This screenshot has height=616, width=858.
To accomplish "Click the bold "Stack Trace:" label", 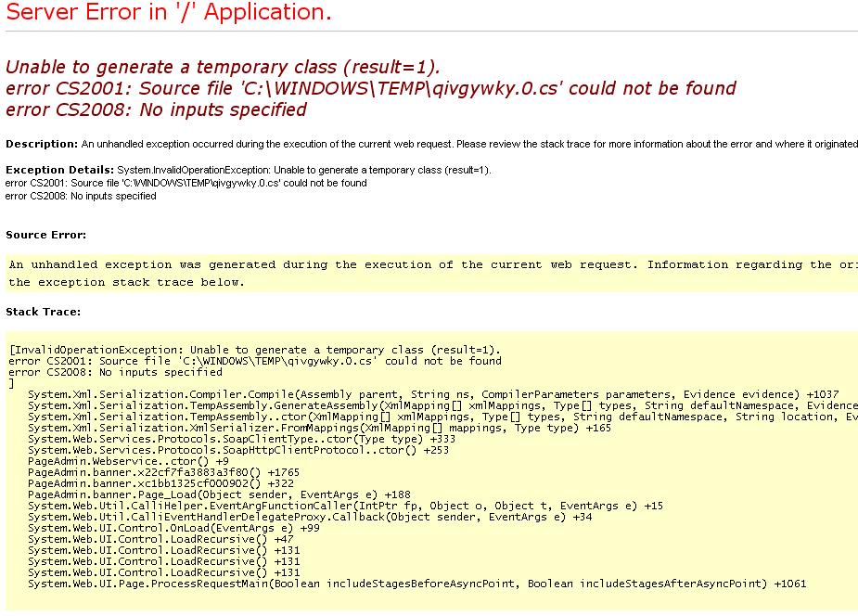I will click(x=43, y=312).
